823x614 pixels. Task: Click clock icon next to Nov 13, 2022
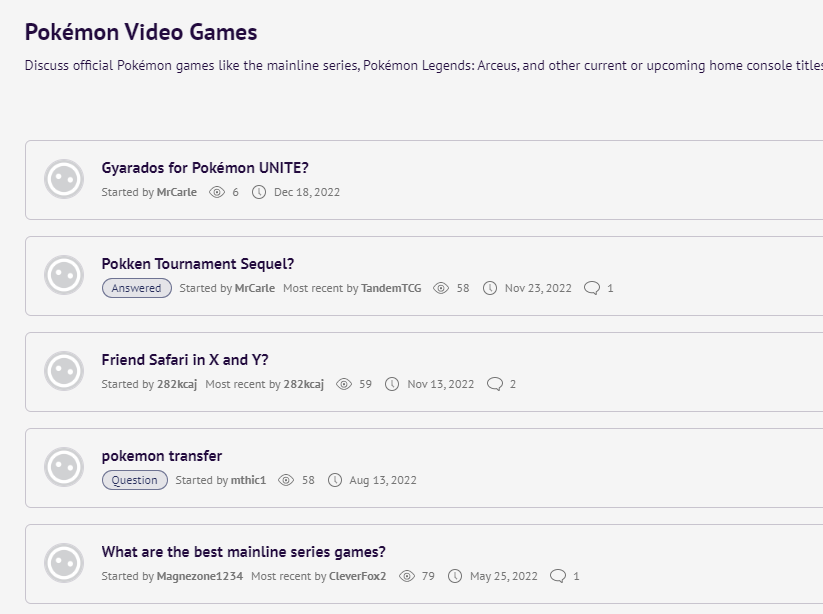(392, 385)
